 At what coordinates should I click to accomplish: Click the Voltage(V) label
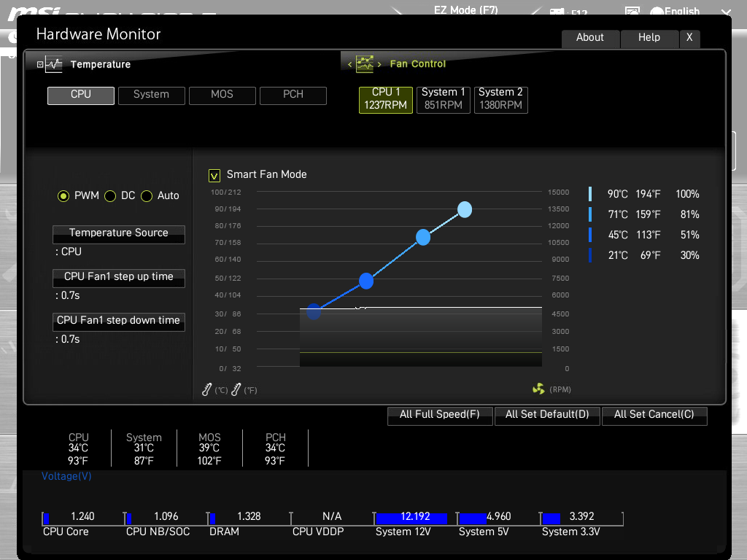66,476
